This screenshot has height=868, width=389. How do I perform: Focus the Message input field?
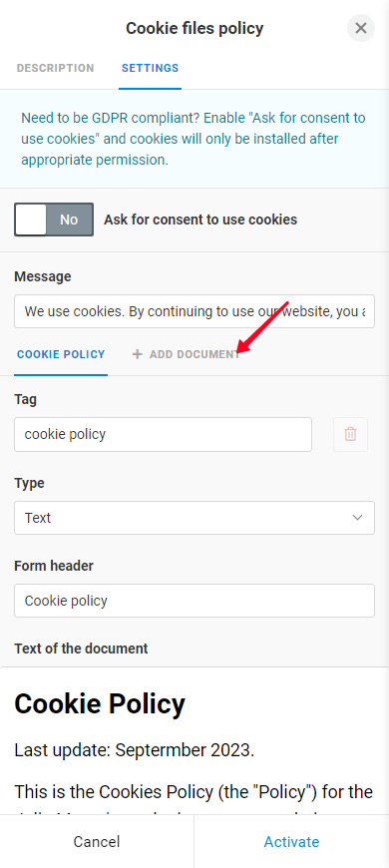(194, 311)
